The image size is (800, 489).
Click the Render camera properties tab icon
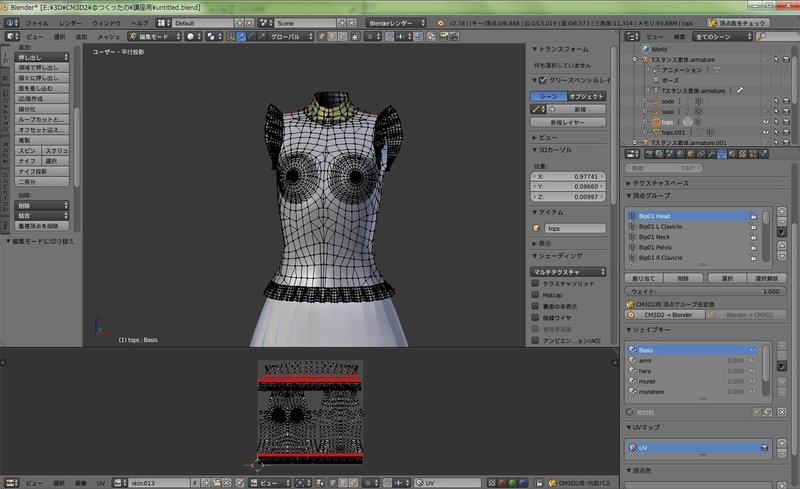coord(649,154)
